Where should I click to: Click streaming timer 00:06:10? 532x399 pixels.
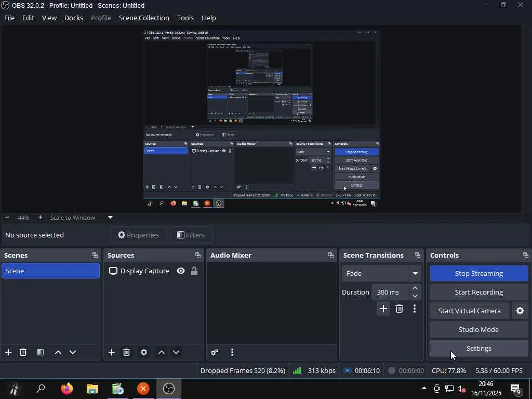coord(367,370)
